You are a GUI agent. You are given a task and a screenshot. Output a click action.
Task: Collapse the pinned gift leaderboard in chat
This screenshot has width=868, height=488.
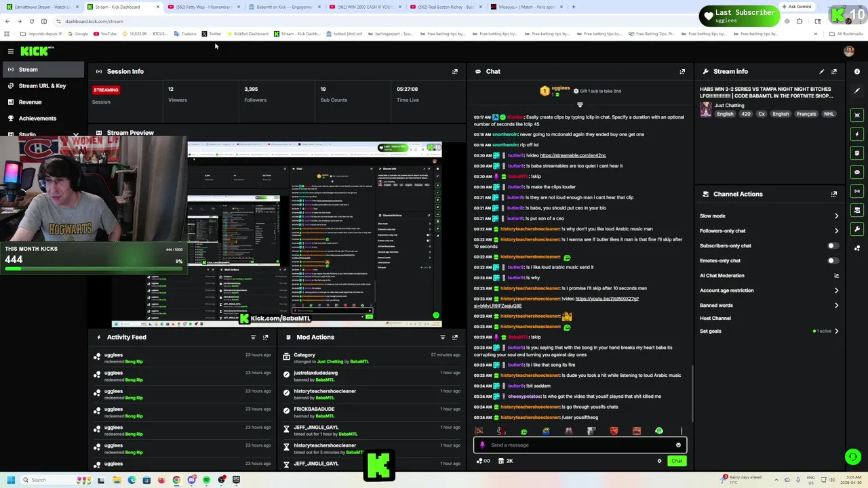580,104
